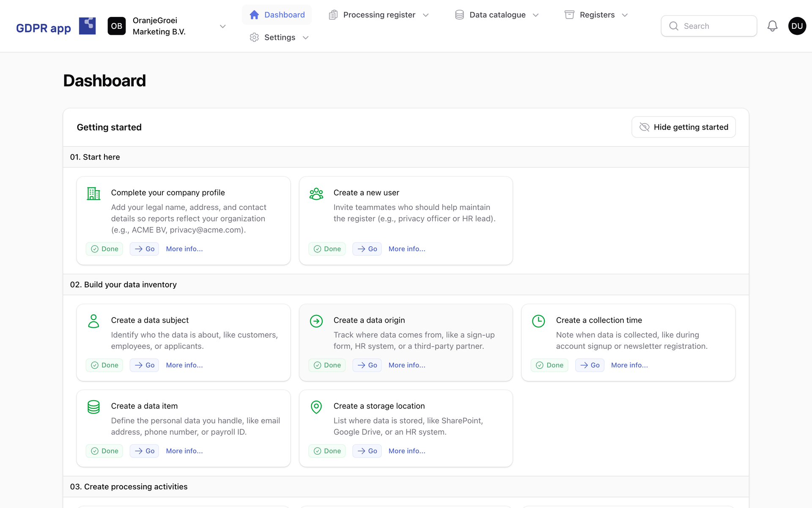Click the collection time clock icon
The width and height of the screenshot is (812, 508).
tap(538, 321)
